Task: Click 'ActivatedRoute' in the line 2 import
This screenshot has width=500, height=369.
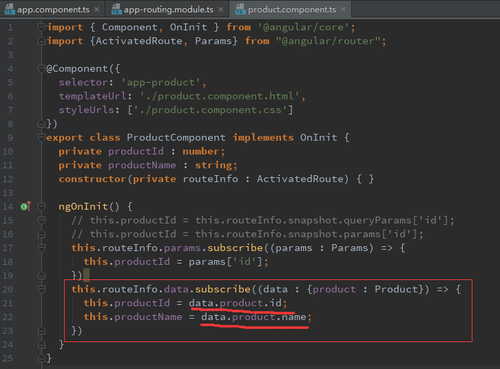Action: [139, 41]
